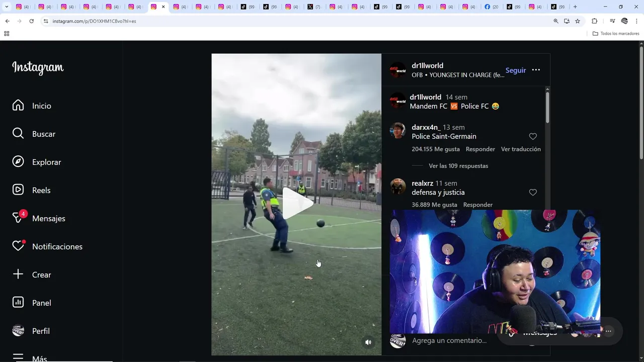Image resolution: width=644 pixels, height=362 pixels.
Task: Open Notificaciones in the sidebar
Action: tap(47, 246)
